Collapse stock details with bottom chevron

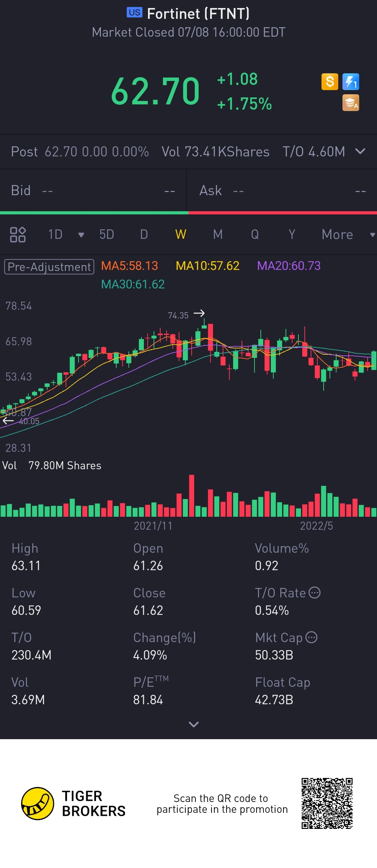pyautogui.click(x=194, y=724)
